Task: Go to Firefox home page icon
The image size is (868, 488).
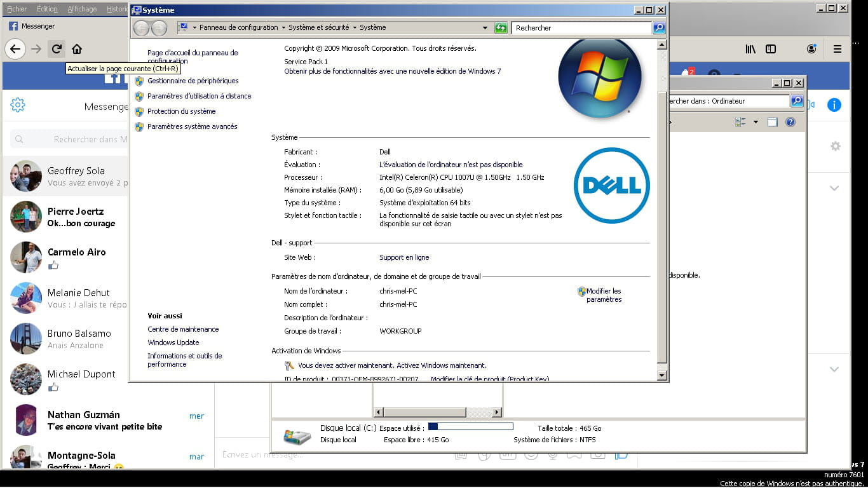Action: 77,49
